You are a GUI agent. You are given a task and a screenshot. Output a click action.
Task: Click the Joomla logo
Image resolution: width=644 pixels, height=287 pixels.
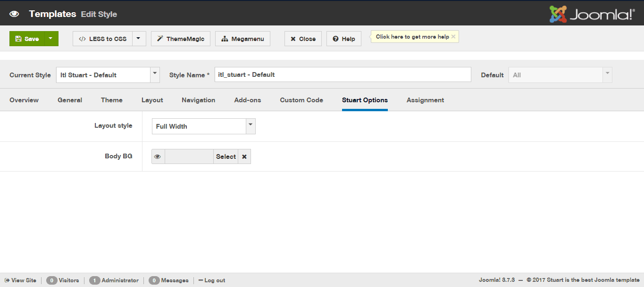tap(592, 14)
